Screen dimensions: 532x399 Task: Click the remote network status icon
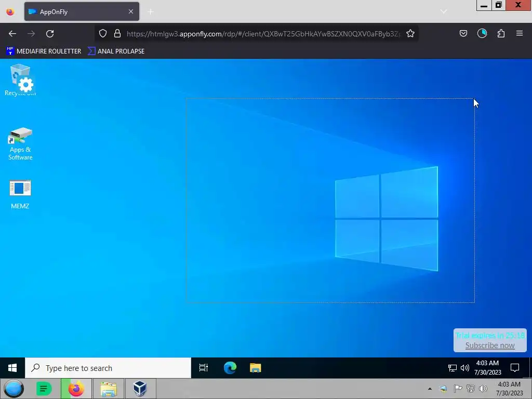(x=452, y=368)
